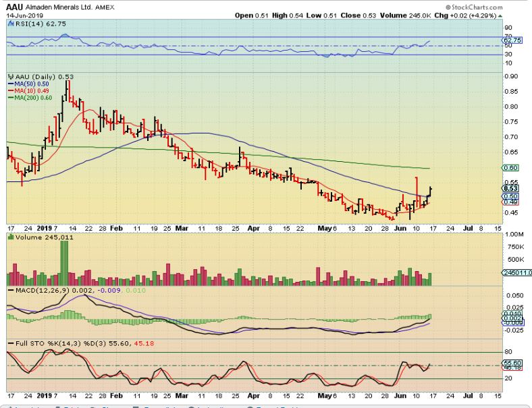Image resolution: width=532 pixels, height=408 pixels.
Task: Click the Low 0.51 value
Action: tap(321, 16)
